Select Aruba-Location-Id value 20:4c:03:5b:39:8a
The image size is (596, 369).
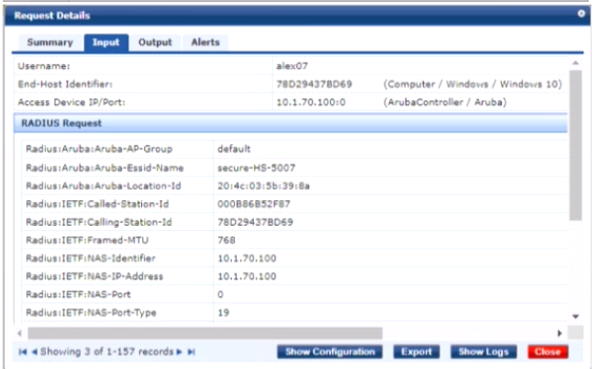tap(263, 186)
